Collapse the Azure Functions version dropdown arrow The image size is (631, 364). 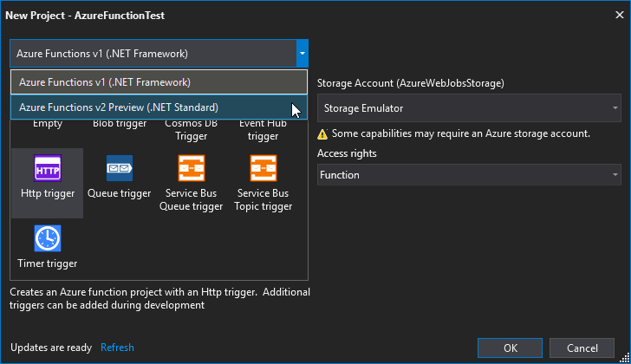[302, 54]
